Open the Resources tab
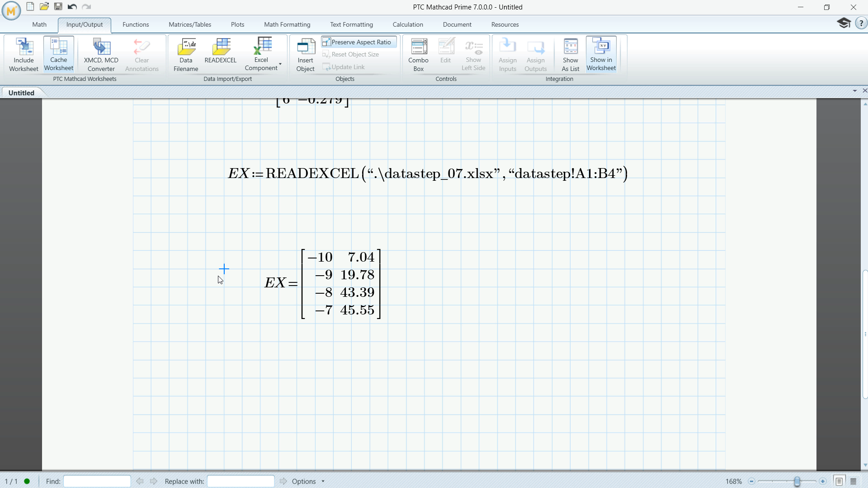868x488 pixels. (505, 24)
